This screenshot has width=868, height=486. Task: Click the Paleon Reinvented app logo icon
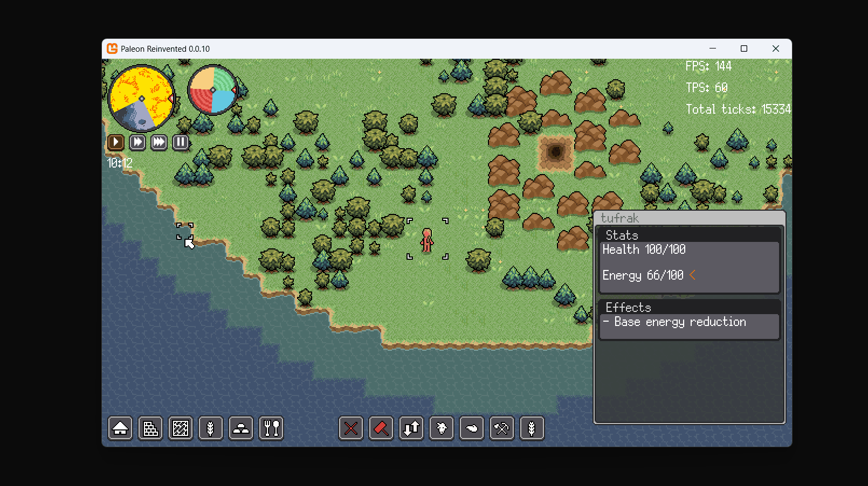coord(112,48)
